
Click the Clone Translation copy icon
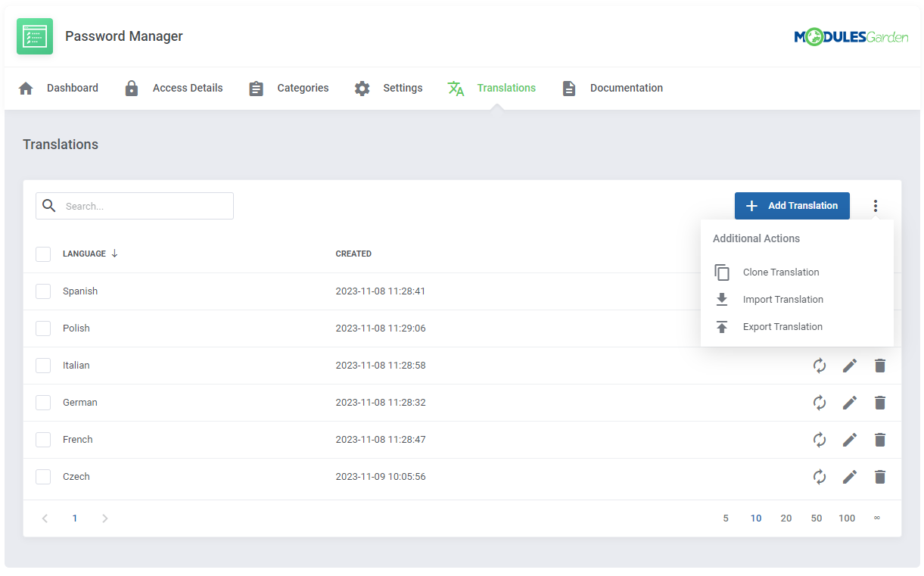click(722, 272)
